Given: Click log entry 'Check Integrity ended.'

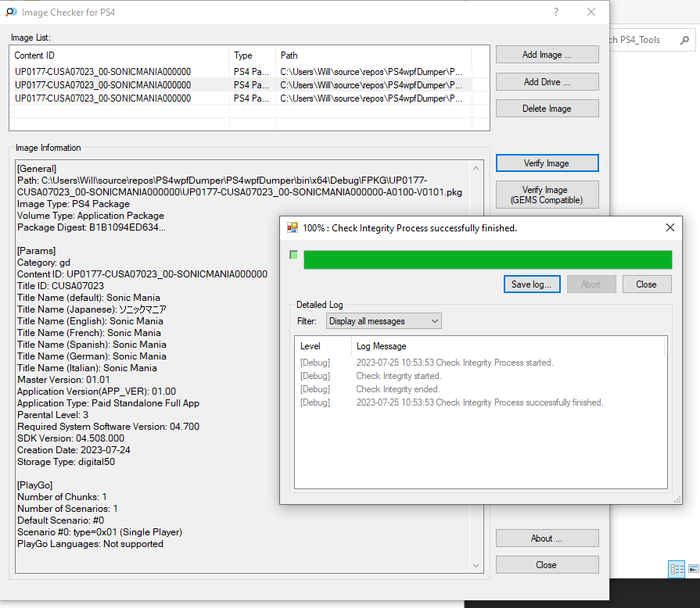Looking at the screenshot, I should (398, 389).
